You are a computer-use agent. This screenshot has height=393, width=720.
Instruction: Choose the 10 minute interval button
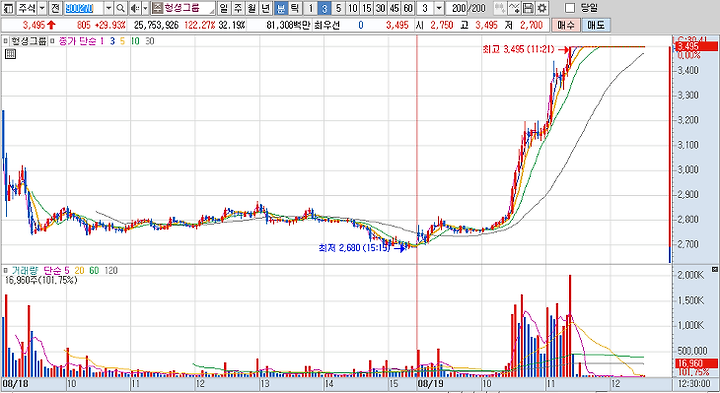[x=353, y=8]
